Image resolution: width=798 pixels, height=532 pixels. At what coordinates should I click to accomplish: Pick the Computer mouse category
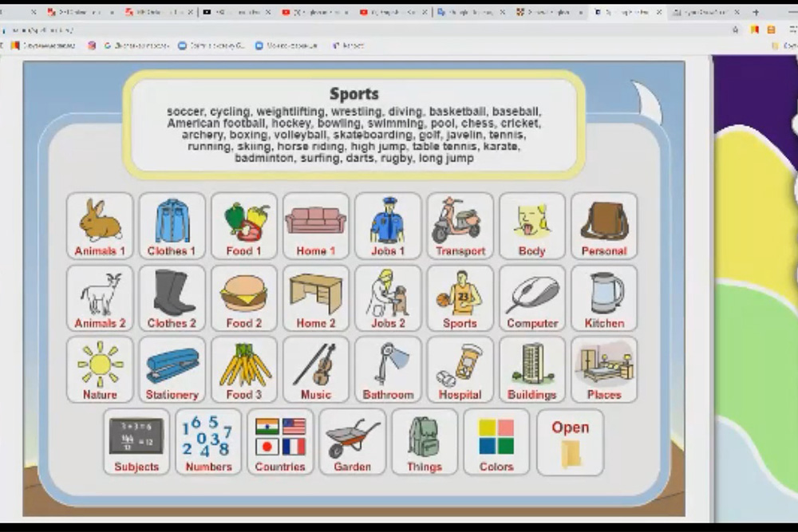tap(531, 298)
